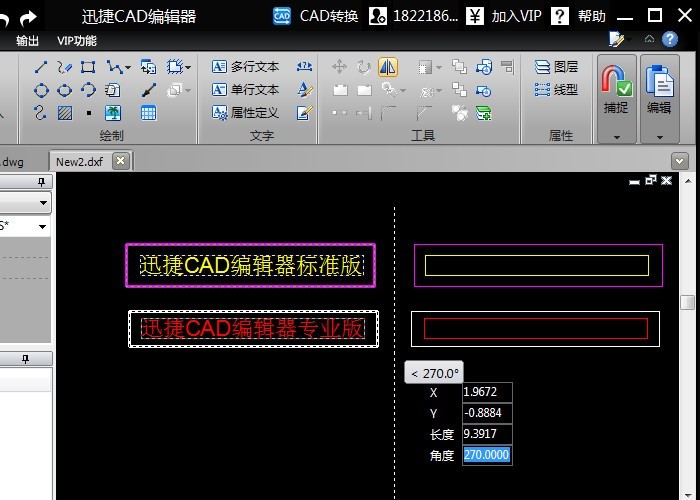Select the Arc drawing tool
This screenshot has height=500, width=700.
pos(88,91)
